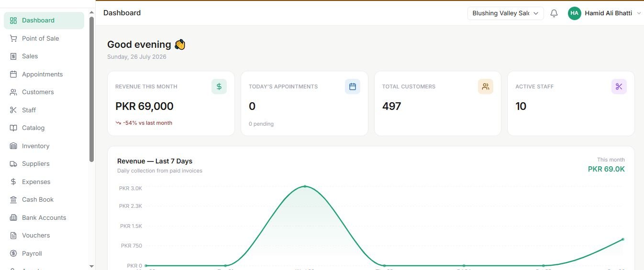
Task: Click the Revenue This Month PKR 69,000 value
Action: tap(144, 107)
